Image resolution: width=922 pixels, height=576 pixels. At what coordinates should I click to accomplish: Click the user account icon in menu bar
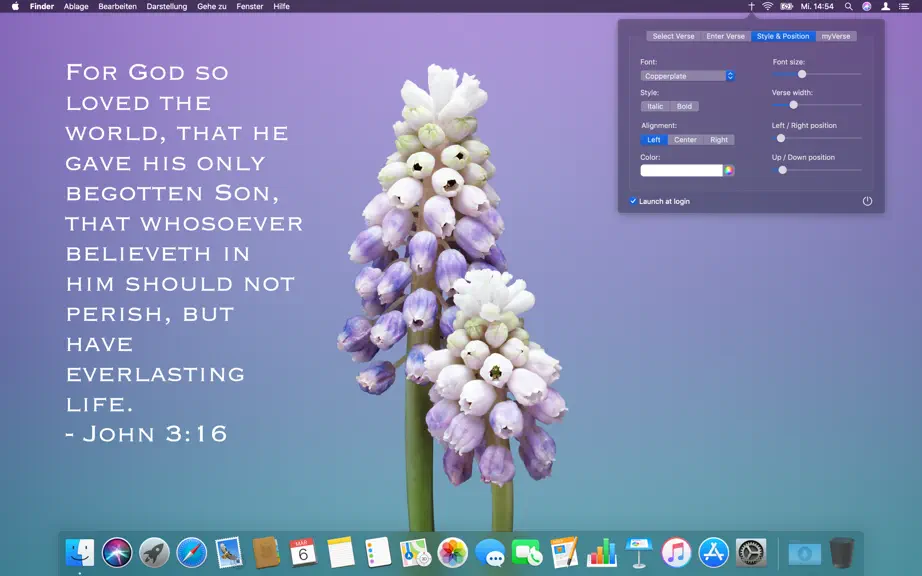[x=885, y=6]
